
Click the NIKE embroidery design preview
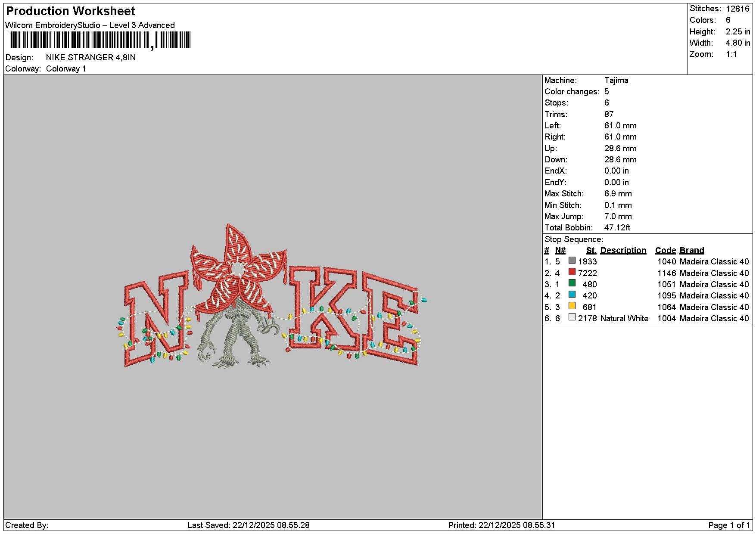pos(271,296)
